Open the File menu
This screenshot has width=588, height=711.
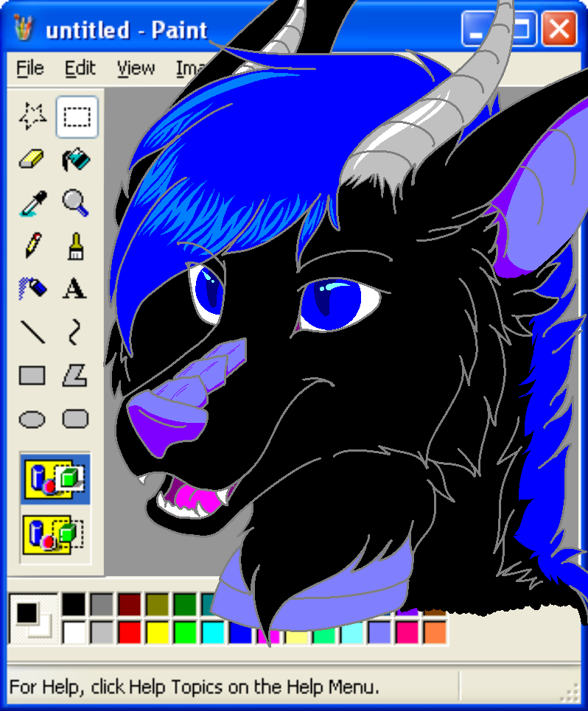click(30, 69)
